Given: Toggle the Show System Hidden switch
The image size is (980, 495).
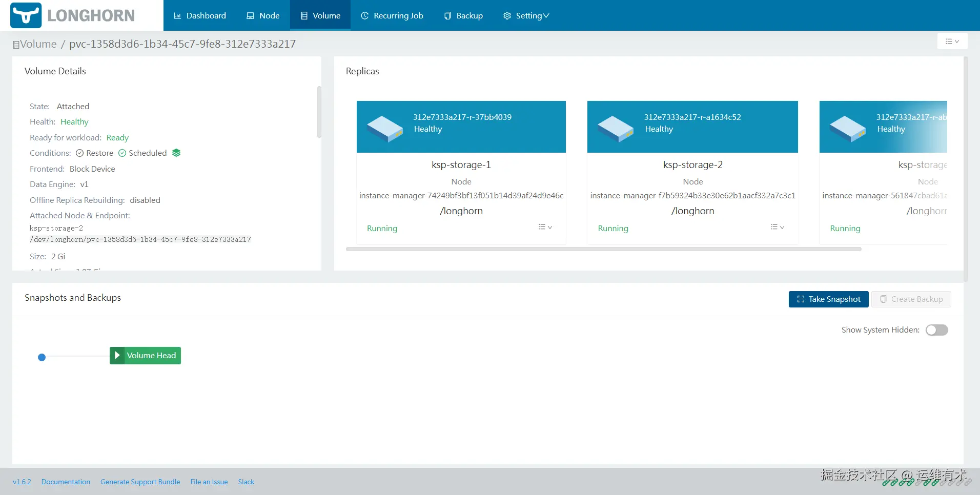Looking at the screenshot, I should point(937,330).
